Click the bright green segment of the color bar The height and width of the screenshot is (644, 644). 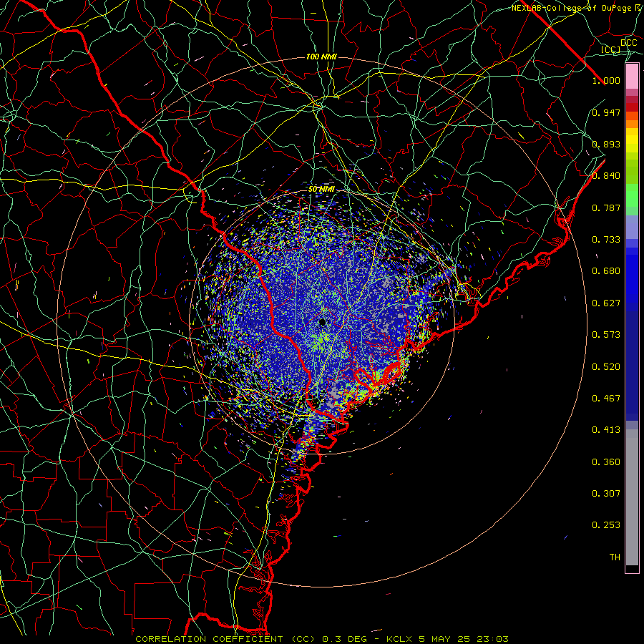[632, 195]
